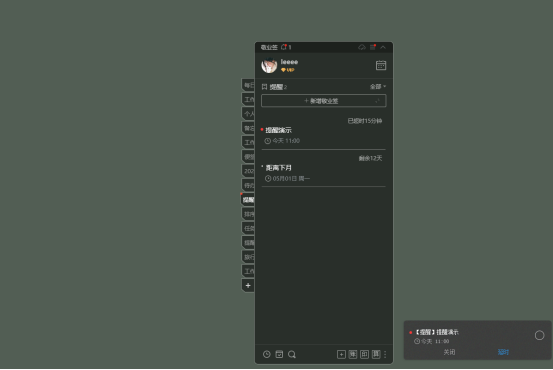This screenshot has height=370, width=553.
Task: Click the 今天 11:00 reminder time
Action: click(282, 141)
